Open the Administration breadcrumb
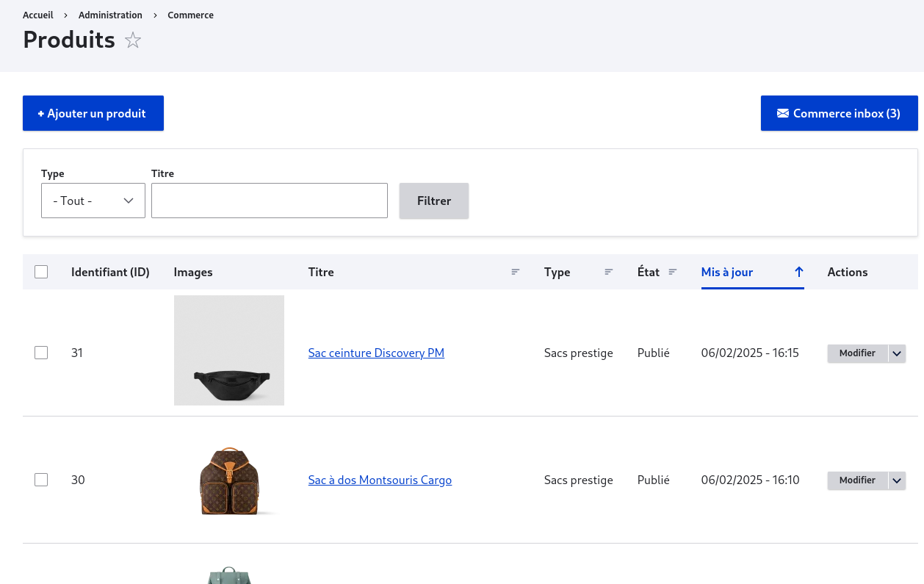This screenshot has height=584, width=924. point(110,15)
